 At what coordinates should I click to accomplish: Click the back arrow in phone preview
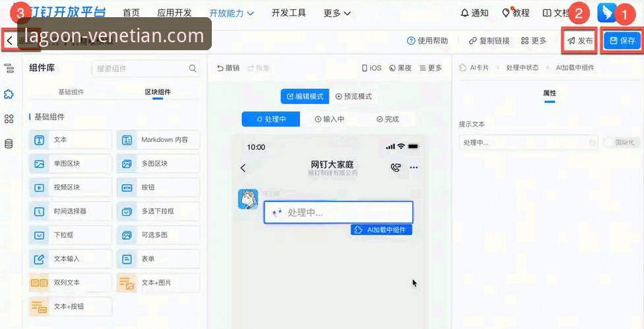coord(243,168)
